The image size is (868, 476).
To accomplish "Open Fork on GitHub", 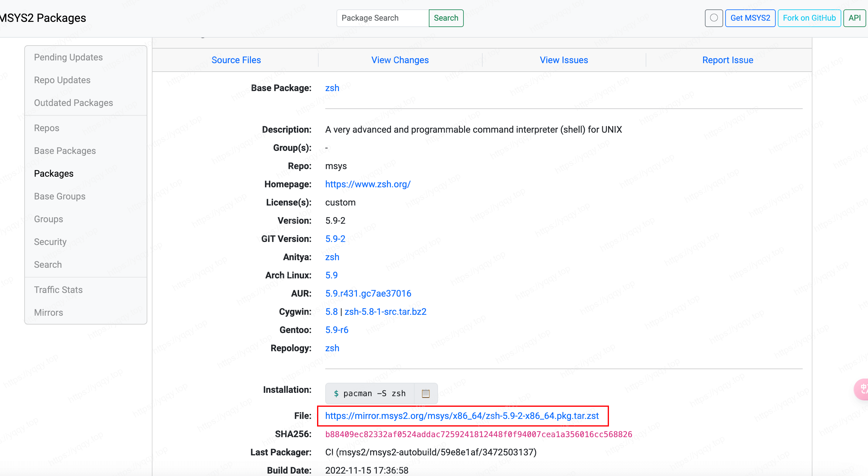I will (x=809, y=18).
